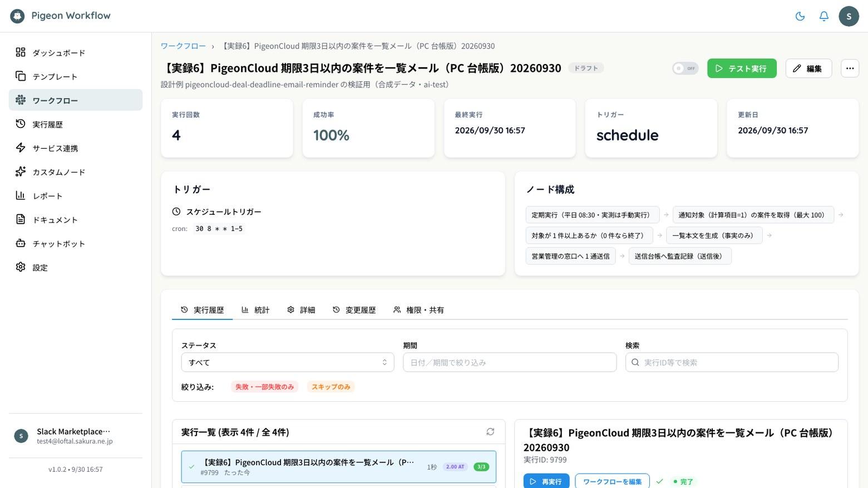868x488 pixels.
Task: Toggle the workflow OFF switch
Action: click(685, 68)
